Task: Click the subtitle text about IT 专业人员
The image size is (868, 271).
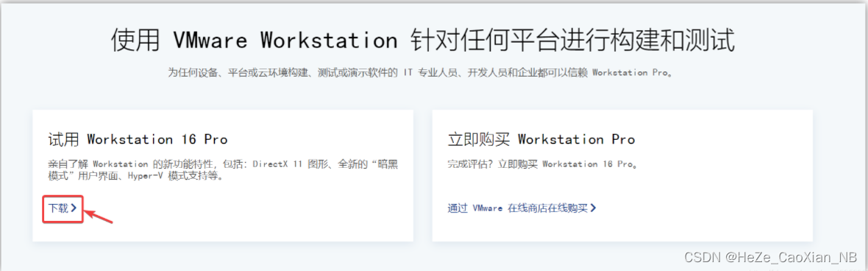Action: pyautogui.click(x=421, y=73)
